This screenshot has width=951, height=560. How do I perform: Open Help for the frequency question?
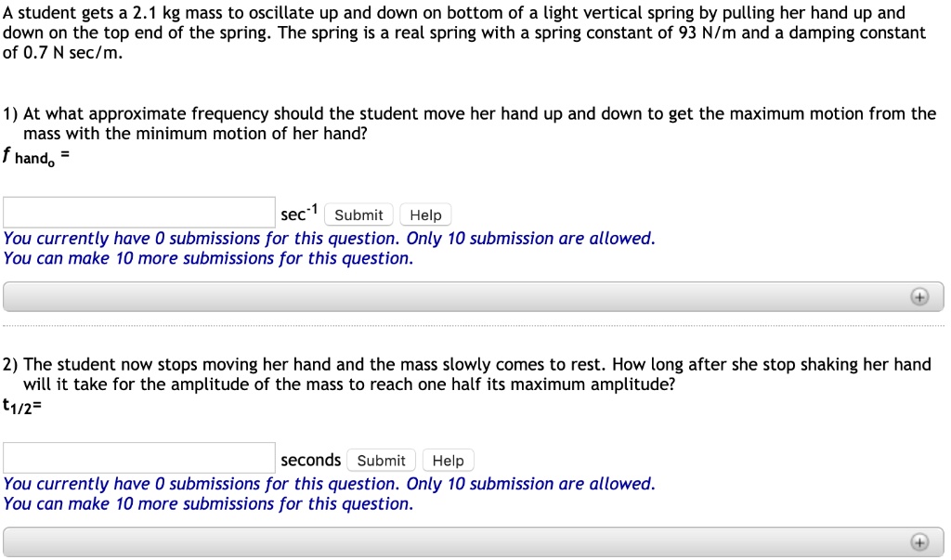(425, 215)
